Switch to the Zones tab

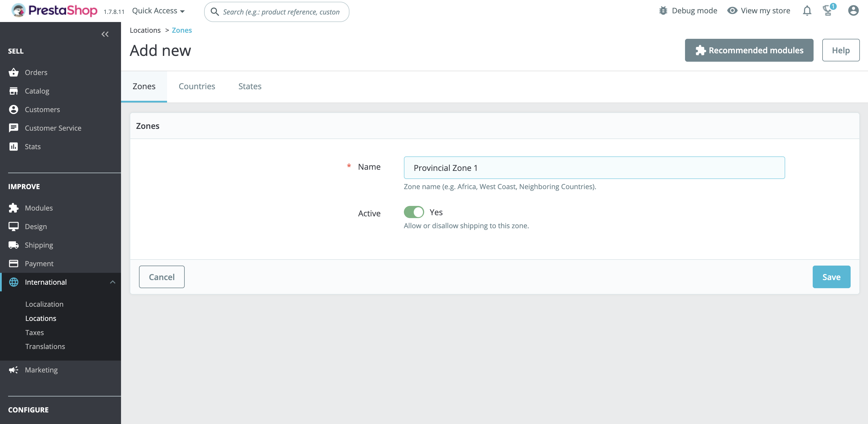click(144, 86)
